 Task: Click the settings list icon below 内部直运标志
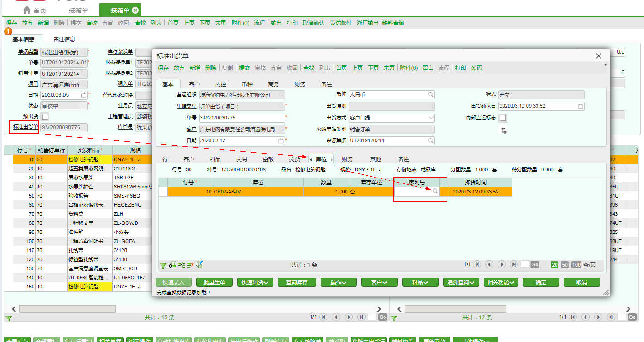point(503,130)
